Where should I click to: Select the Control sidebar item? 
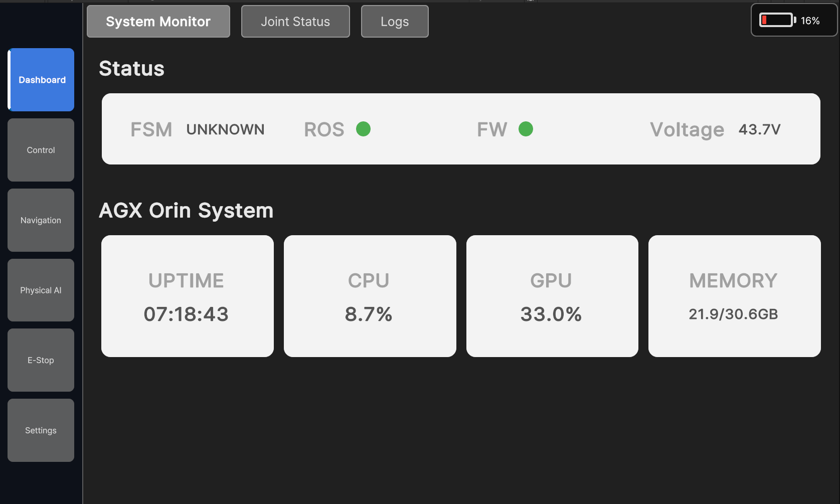(41, 149)
